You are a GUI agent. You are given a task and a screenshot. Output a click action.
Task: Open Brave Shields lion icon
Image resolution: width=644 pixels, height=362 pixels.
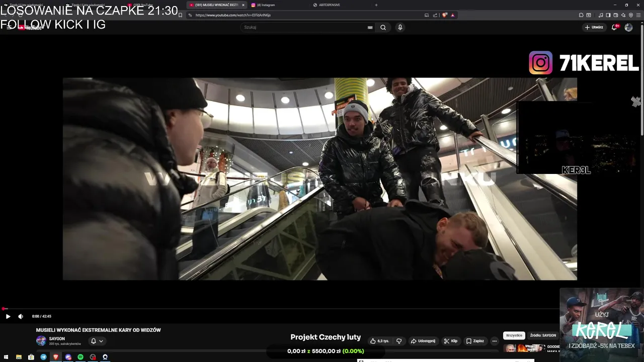click(x=445, y=15)
